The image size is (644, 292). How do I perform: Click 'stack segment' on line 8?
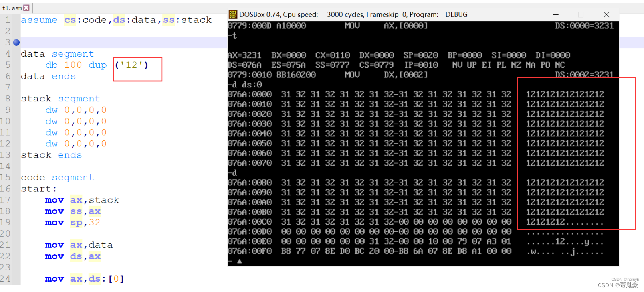(x=61, y=99)
